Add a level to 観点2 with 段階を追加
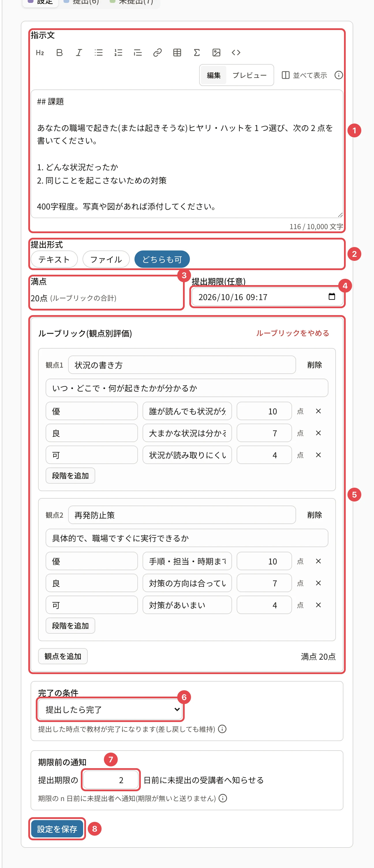 (70, 626)
